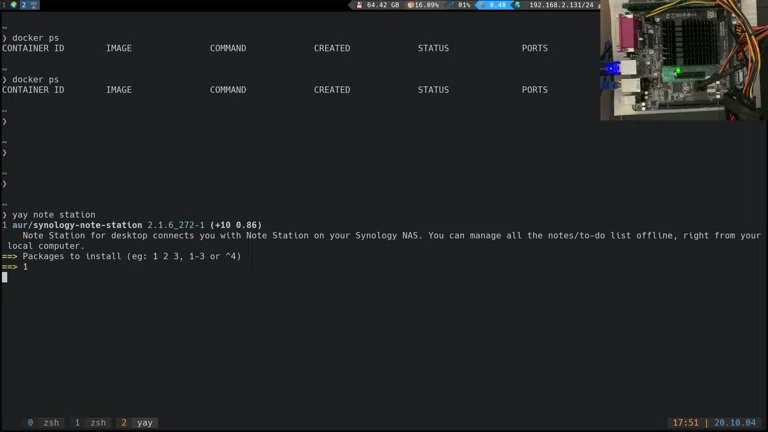Click the 81% status icon in top bar
The image size is (768, 432).
(452, 5)
